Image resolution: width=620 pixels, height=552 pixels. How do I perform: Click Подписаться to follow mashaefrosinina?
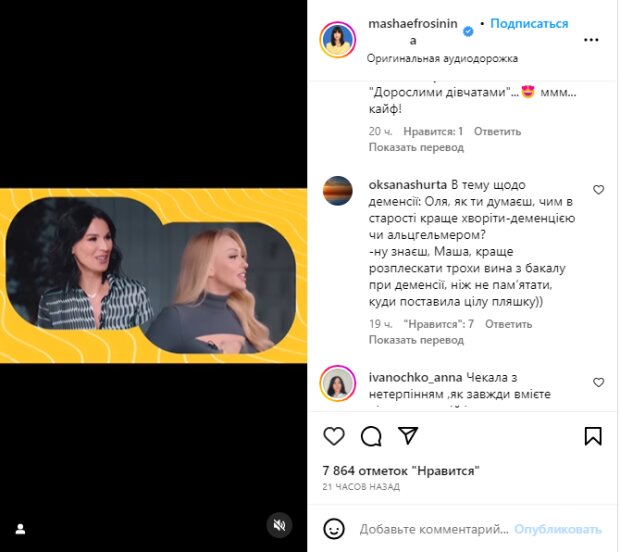click(x=529, y=24)
